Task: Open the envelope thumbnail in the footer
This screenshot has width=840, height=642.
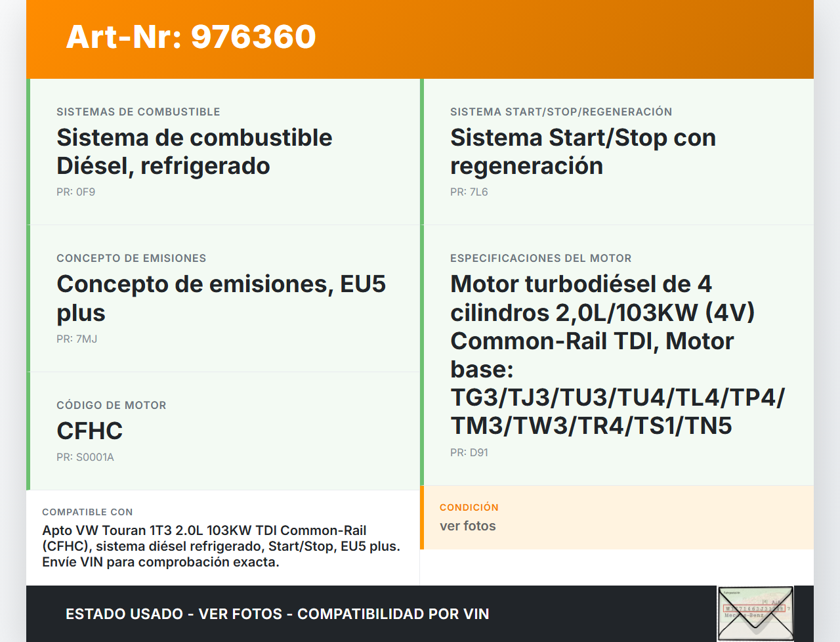Action: [755, 614]
